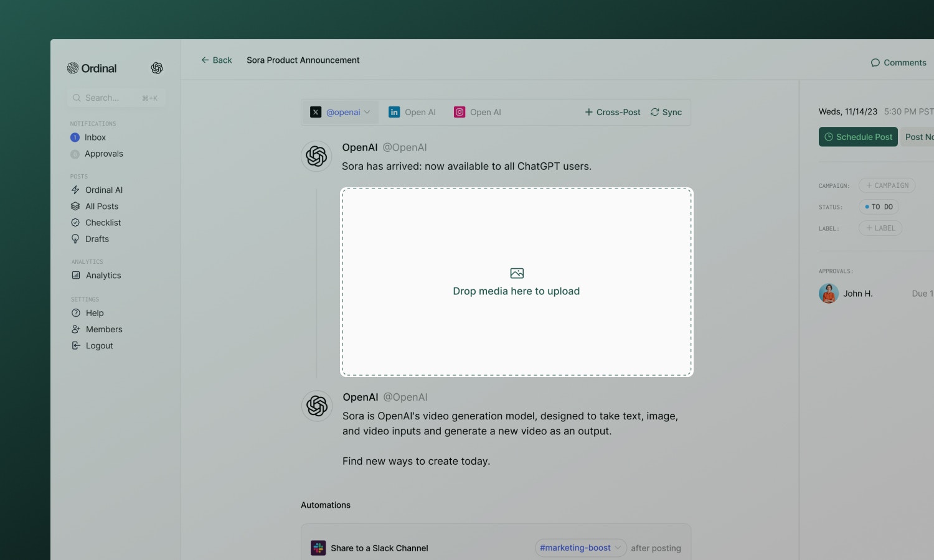Add a label with + LABEL

(880, 228)
